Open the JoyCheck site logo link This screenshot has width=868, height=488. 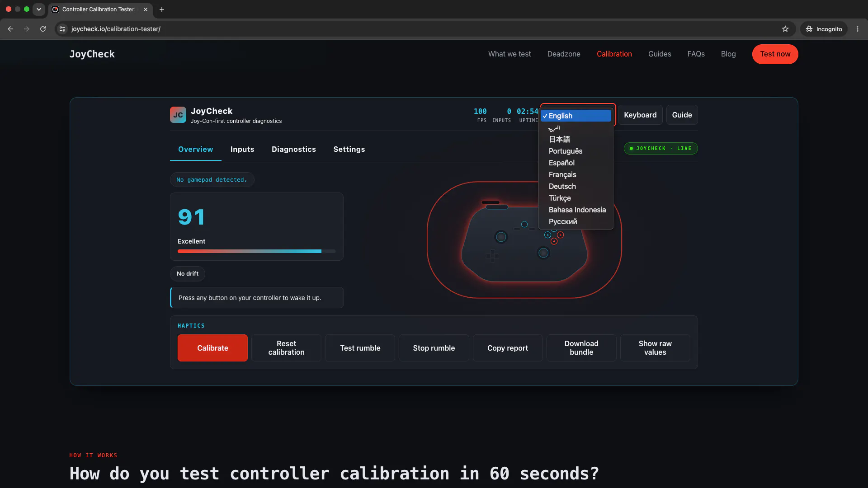[x=92, y=54]
